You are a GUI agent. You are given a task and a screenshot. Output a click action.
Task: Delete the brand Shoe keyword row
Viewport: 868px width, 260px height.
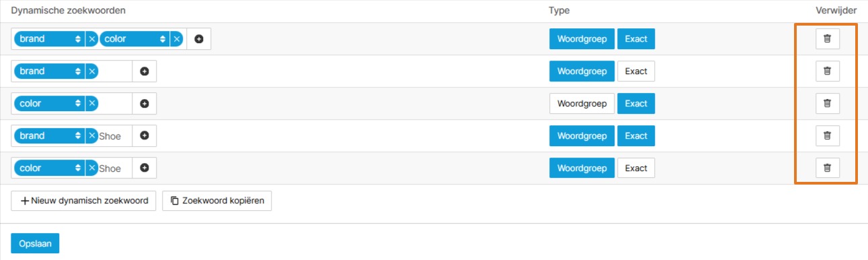click(828, 136)
